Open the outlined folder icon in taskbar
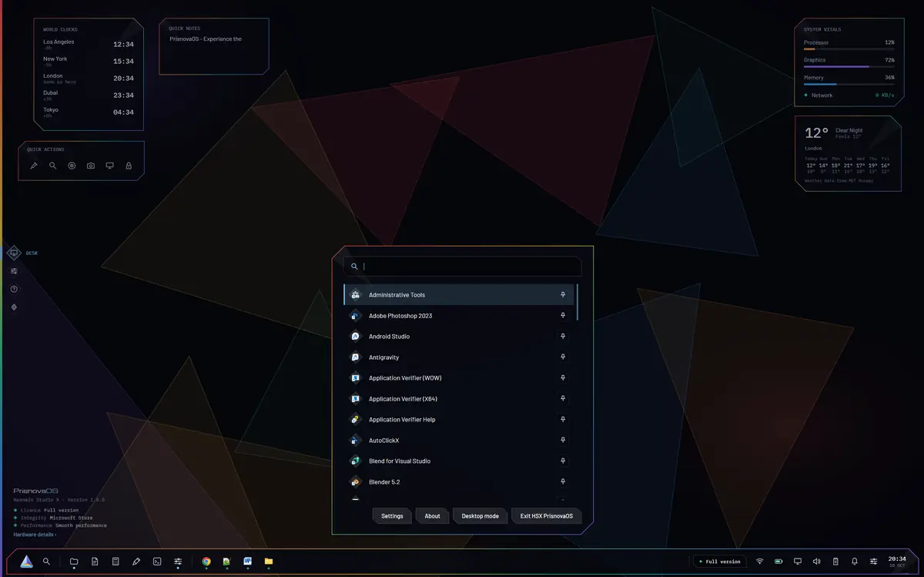This screenshot has width=924, height=577. tap(74, 562)
